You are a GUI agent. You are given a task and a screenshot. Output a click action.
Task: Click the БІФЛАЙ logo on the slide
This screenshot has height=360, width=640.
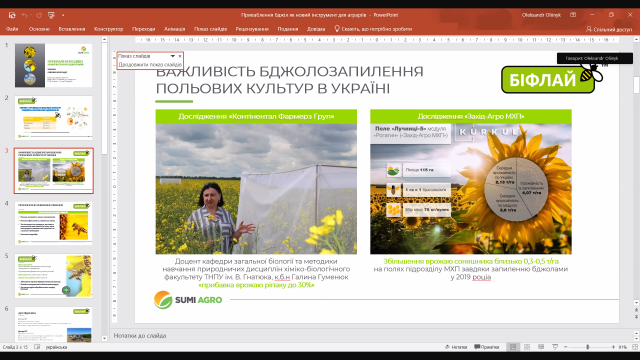point(552,79)
